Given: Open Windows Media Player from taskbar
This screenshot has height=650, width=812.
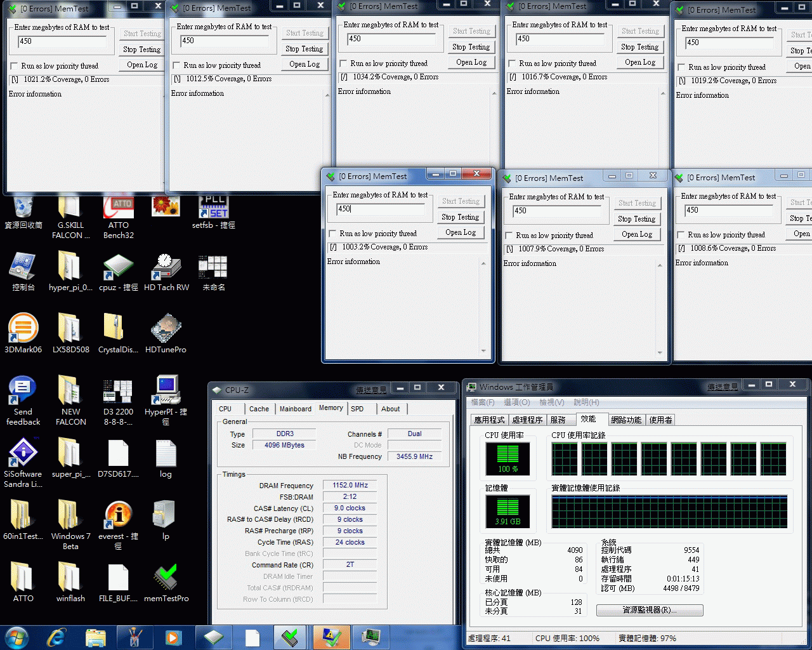Looking at the screenshot, I should pos(174,637).
